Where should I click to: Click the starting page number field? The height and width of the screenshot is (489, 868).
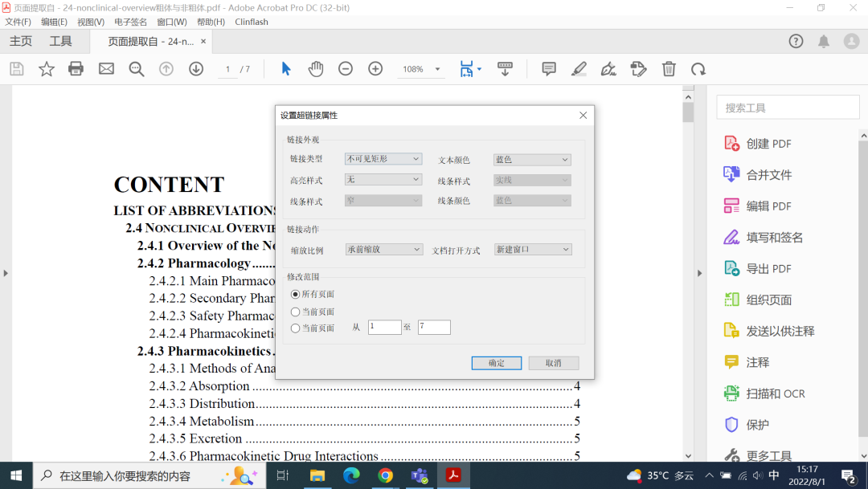pyautogui.click(x=384, y=327)
